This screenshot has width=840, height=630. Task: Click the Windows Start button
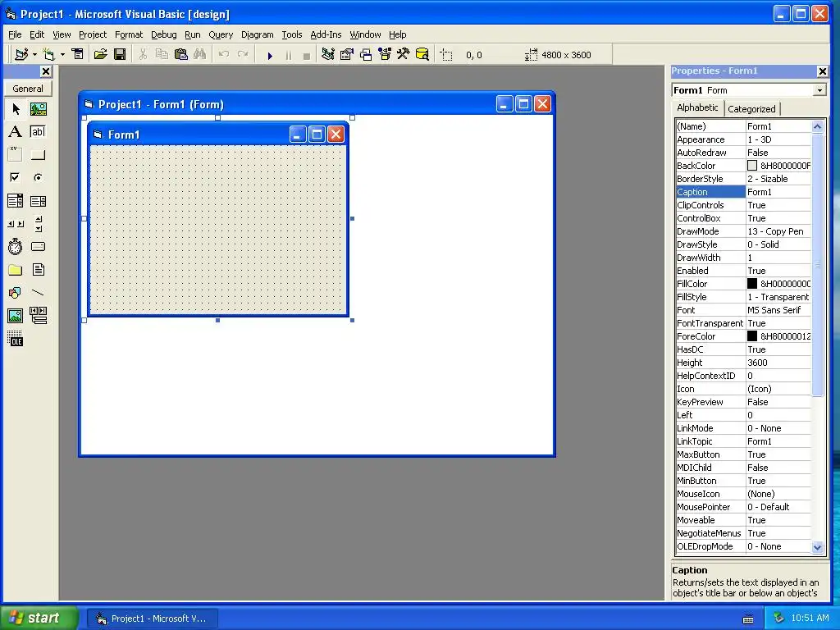pyautogui.click(x=39, y=618)
